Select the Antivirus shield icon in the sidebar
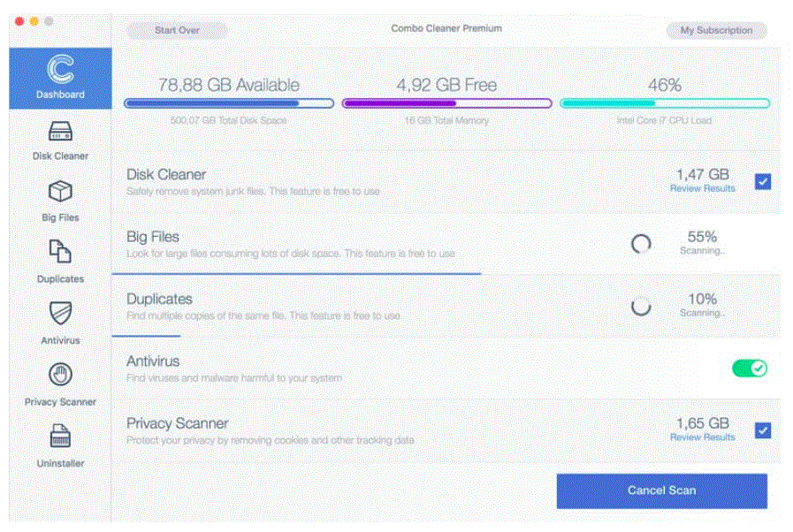 [60, 313]
